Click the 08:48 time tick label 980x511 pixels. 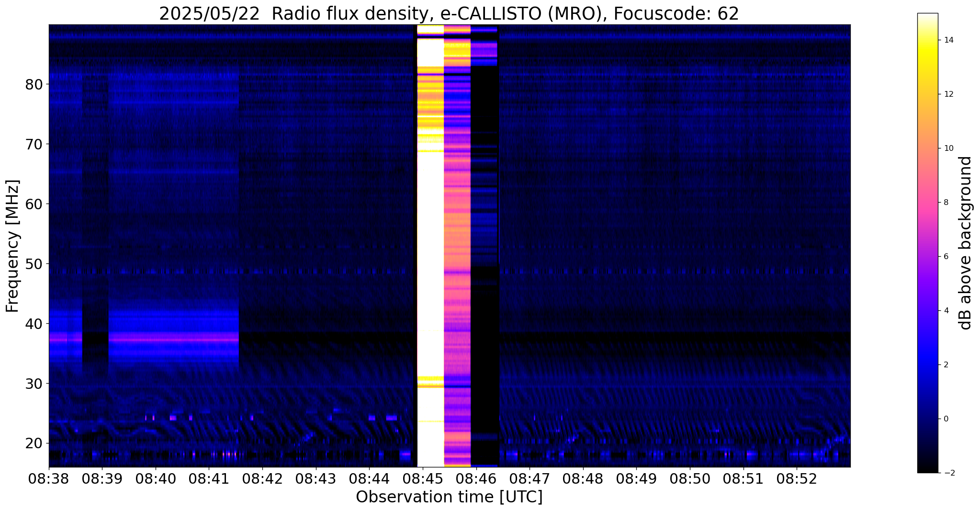tap(583, 479)
